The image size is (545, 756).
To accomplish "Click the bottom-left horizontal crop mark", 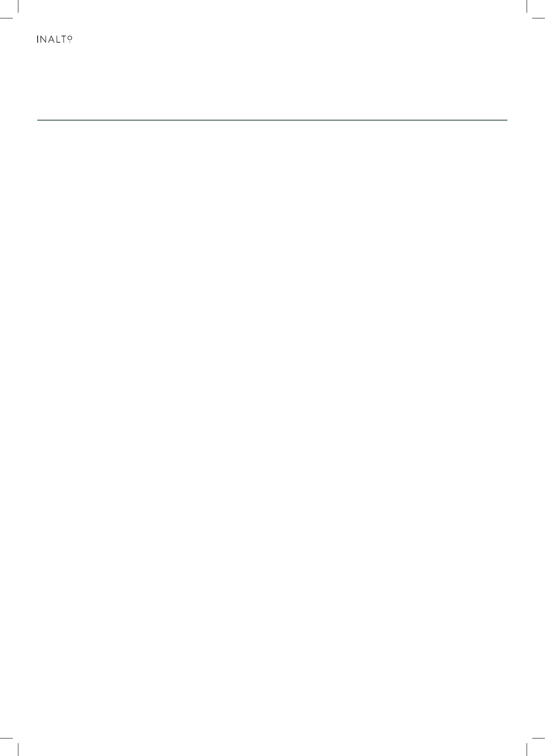I will [x=6, y=737].
